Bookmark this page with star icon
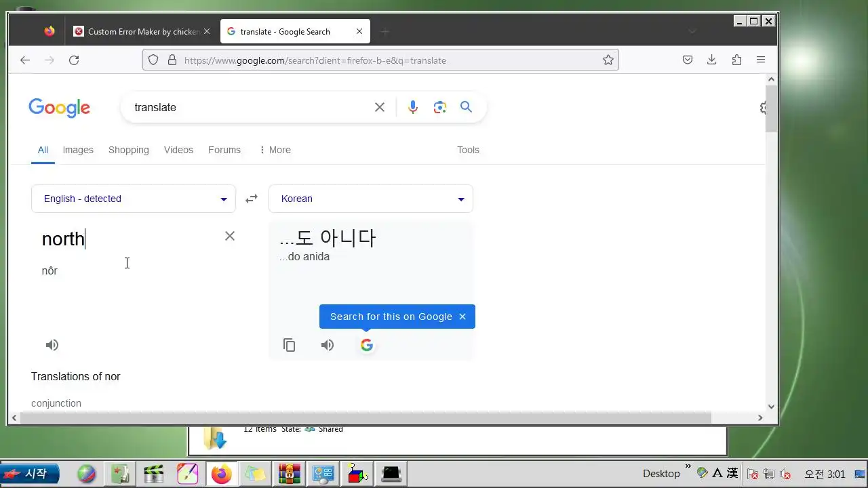868x488 pixels. (608, 60)
